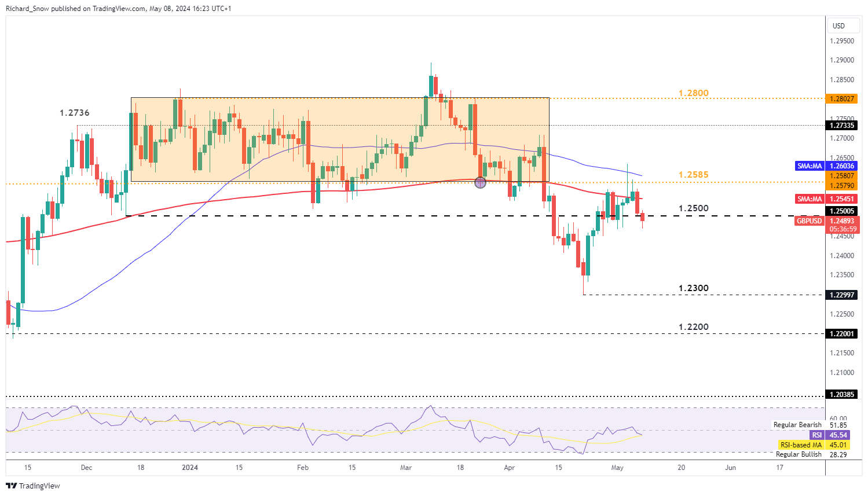Select the 1.2300 level label
868x496 pixels.
click(x=693, y=288)
